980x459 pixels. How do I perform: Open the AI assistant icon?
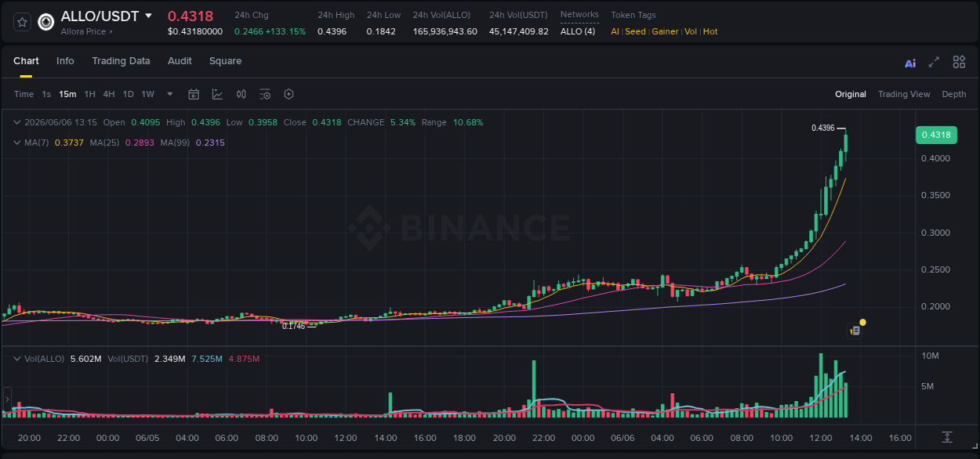[910, 63]
